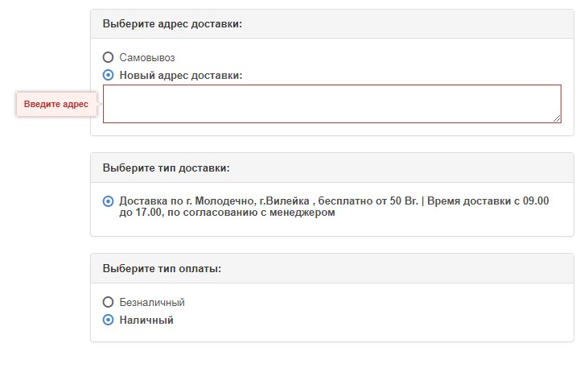588x368 pixels.
Task: Click the 'Новый адрес доставки:' label
Action: (180, 76)
